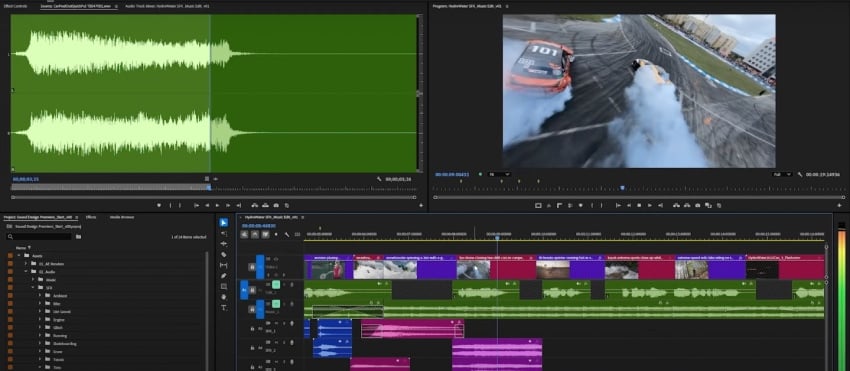Toggle Linked Selection in the timeline header
This screenshot has width=850, height=371.
[x=266, y=234]
